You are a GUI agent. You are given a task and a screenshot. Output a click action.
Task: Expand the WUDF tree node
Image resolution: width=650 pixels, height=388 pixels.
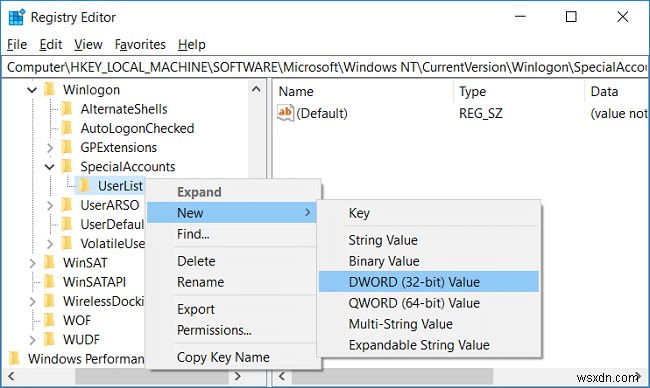pyautogui.click(x=32, y=340)
